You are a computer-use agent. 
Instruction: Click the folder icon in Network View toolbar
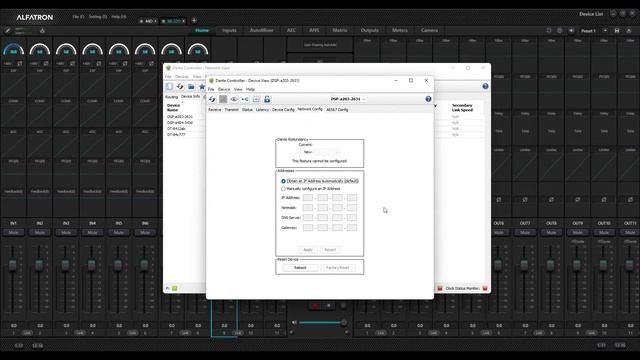coord(191,87)
